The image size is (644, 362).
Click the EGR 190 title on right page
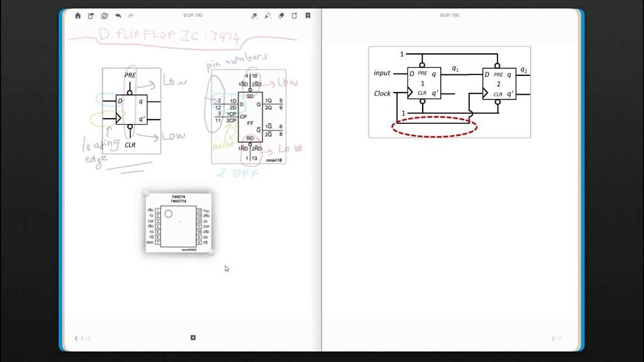tap(449, 15)
